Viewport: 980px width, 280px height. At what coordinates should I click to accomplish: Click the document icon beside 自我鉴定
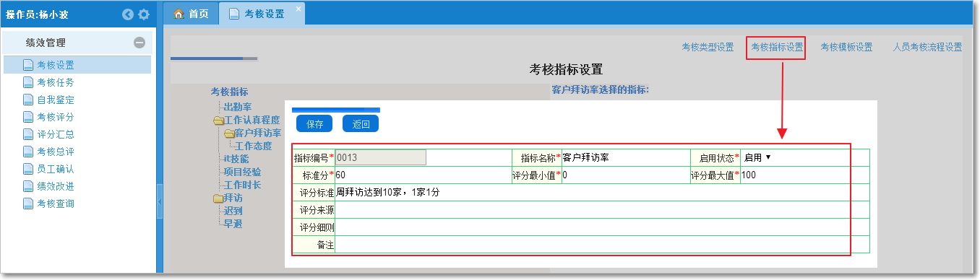point(28,100)
